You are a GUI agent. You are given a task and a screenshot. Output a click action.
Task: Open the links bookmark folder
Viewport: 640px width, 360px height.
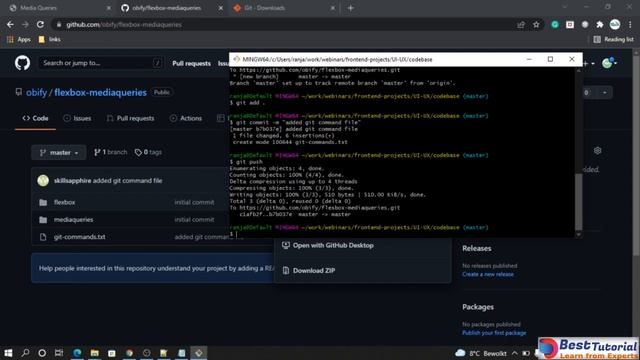point(49,40)
